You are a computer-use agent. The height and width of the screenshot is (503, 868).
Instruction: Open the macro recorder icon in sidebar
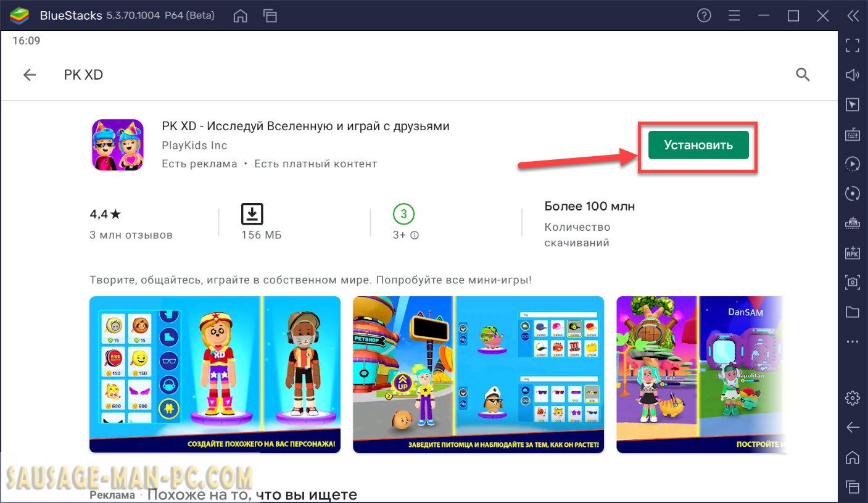[853, 164]
